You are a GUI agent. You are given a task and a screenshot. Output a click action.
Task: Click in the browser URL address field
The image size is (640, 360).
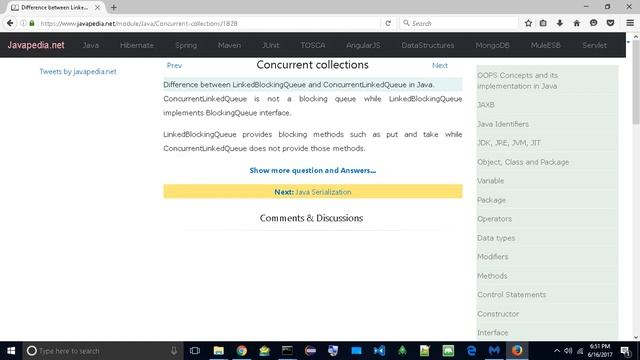(208, 23)
